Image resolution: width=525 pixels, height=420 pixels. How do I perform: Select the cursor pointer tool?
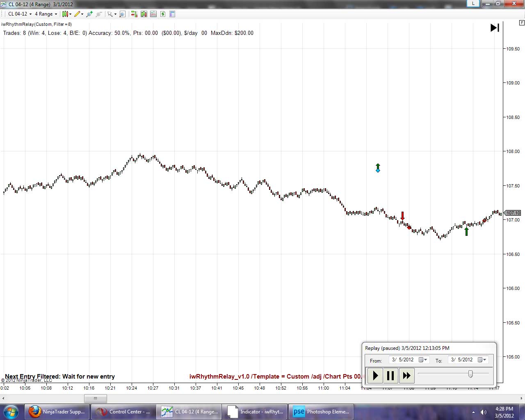pyautogui.click(x=110, y=14)
